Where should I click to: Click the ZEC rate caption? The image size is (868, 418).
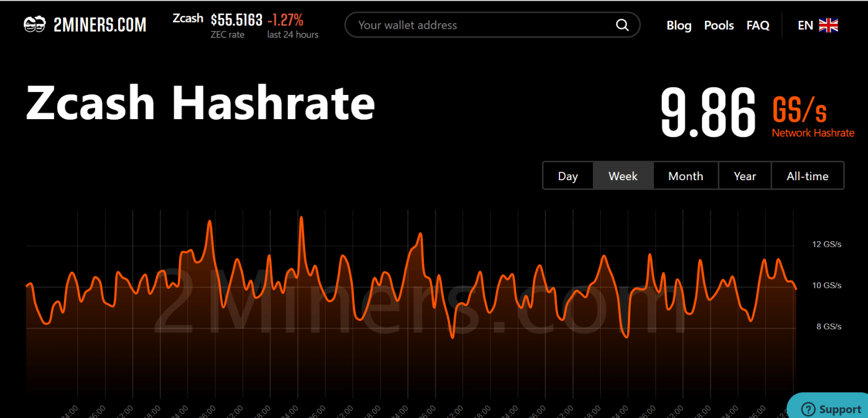click(227, 34)
